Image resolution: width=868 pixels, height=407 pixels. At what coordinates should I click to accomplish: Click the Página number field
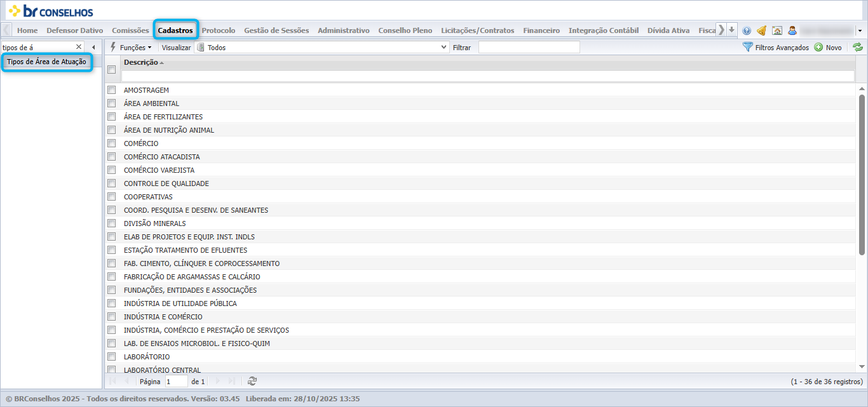pos(176,382)
